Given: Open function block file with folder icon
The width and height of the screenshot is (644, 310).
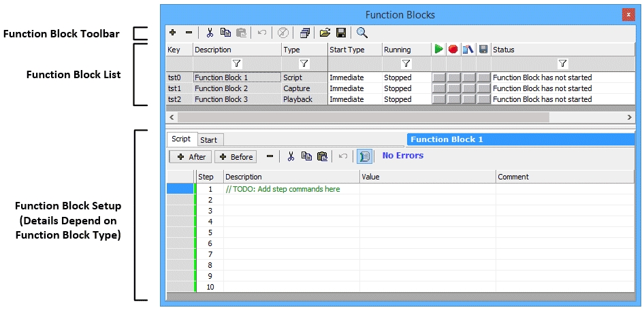Looking at the screenshot, I should tap(325, 32).
